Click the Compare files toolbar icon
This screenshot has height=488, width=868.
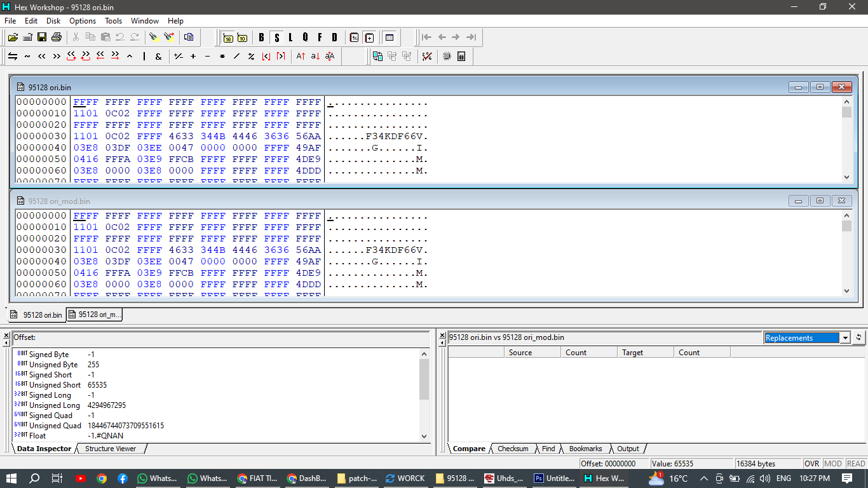(377, 57)
